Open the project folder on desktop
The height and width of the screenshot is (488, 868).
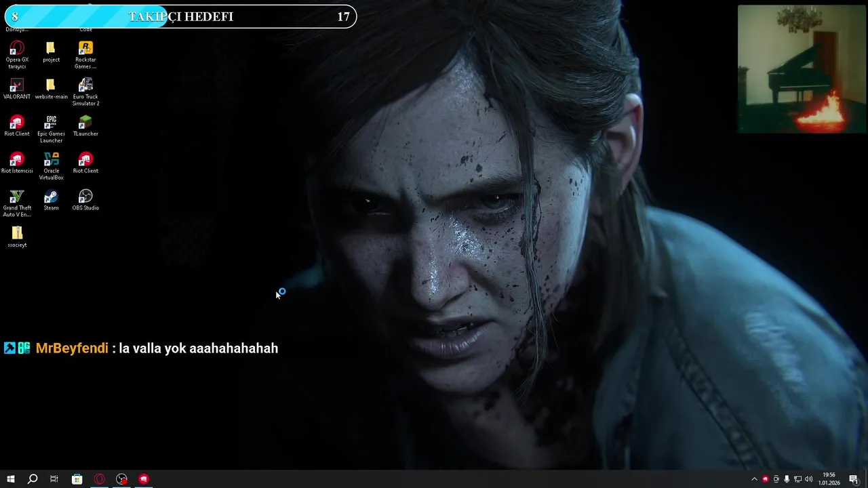click(x=51, y=52)
